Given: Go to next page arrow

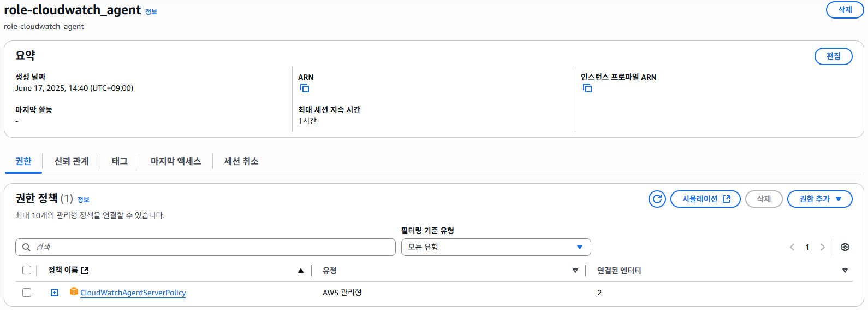Looking at the screenshot, I should [823, 247].
